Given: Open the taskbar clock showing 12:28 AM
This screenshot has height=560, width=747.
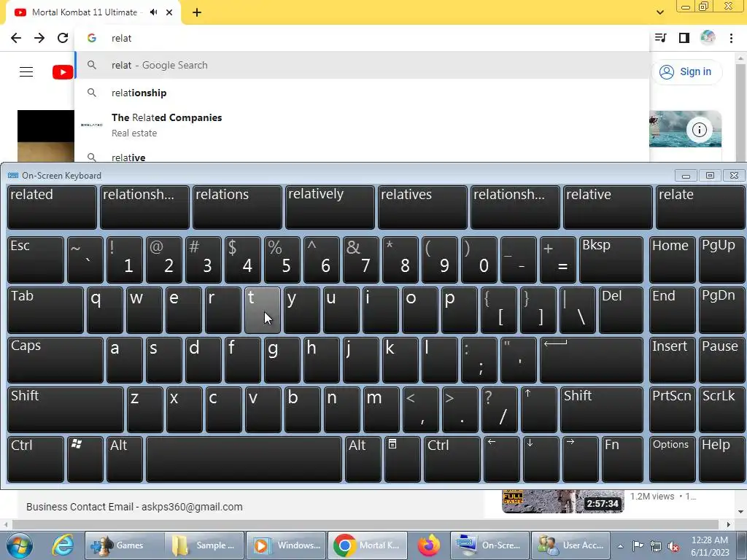Looking at the screenshot, I should 710,546.
